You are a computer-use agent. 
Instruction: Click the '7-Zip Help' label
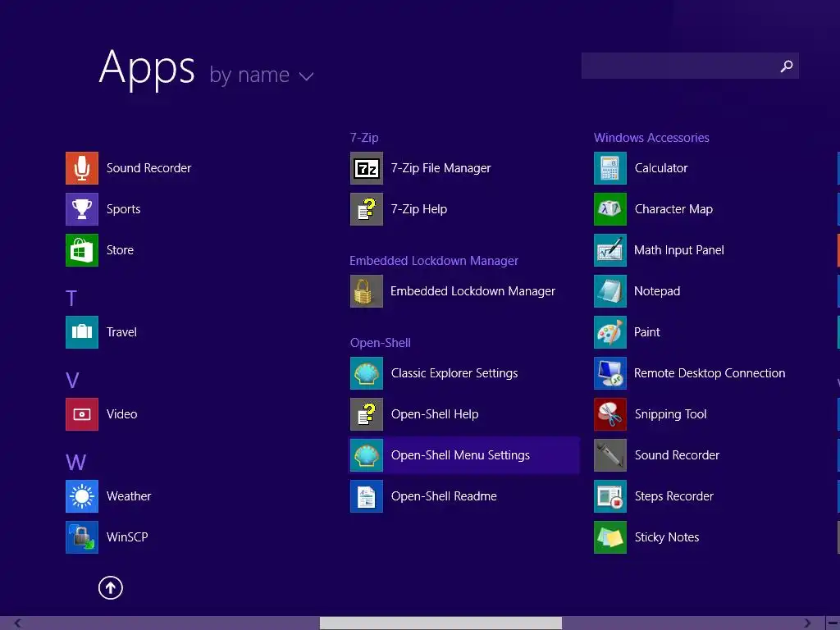click(x=419, y=209)
